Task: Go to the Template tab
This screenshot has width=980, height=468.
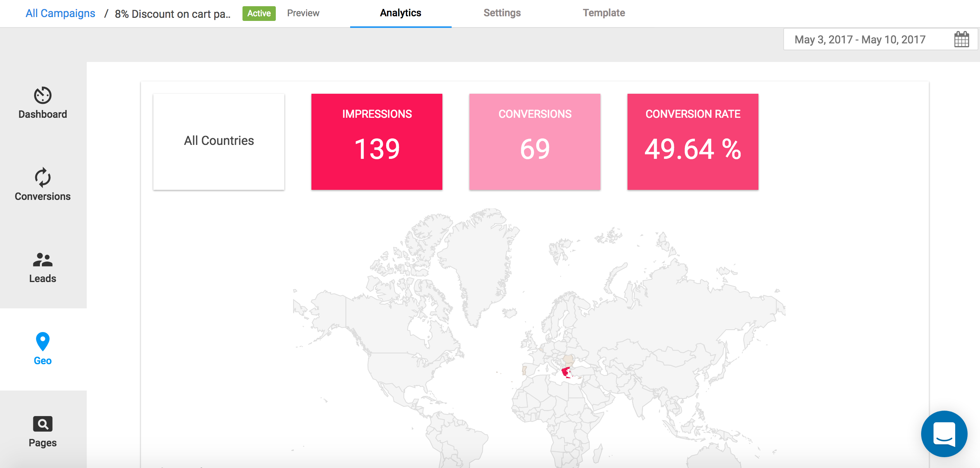Action: 604,13
